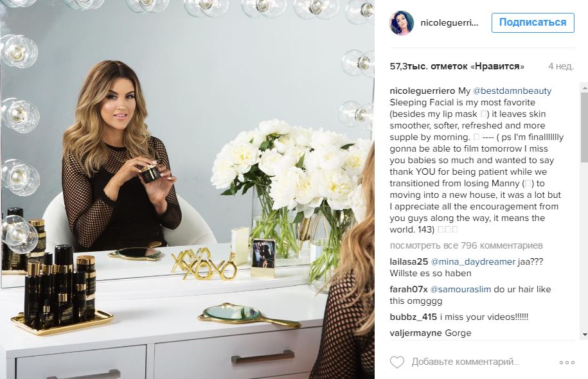Image resolution: width=588 pixels, height=379 pixels.
Task: Click the heart like icon
Action: 397,362
